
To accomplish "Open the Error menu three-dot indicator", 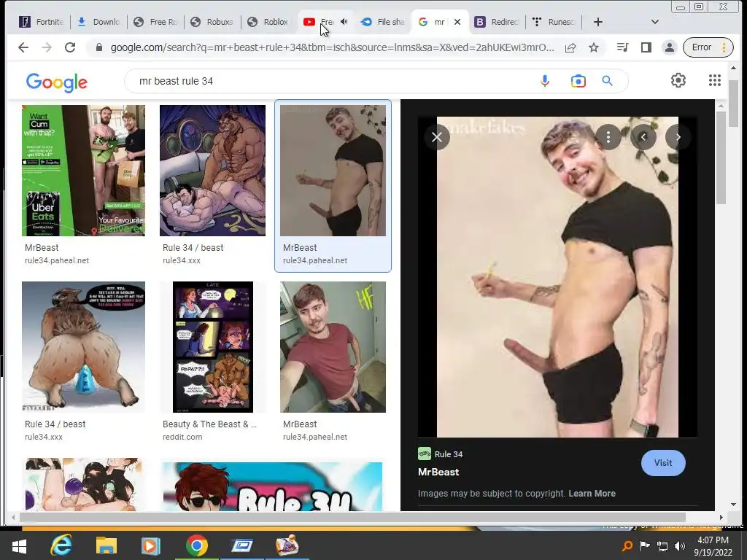I will tap(724, 47).
